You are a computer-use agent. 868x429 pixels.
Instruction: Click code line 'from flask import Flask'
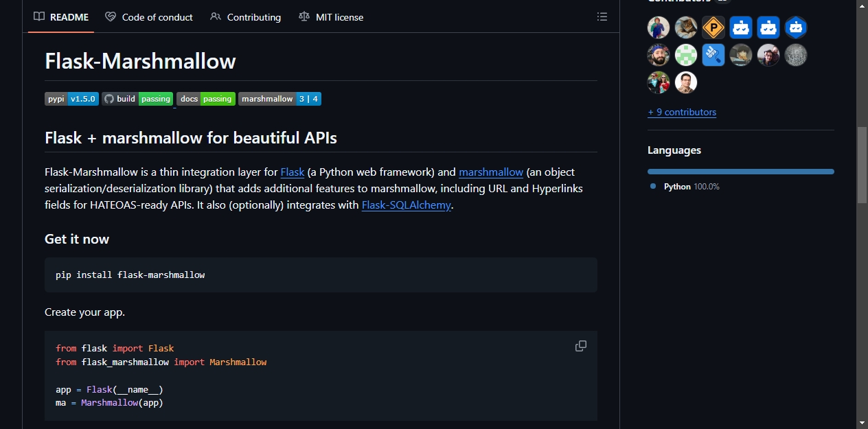(115, 349)
